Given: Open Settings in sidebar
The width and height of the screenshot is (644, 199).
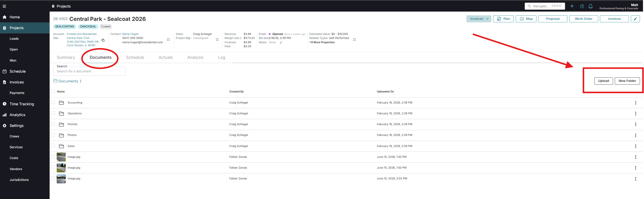Looking at the screenshot, I should 17,126.
